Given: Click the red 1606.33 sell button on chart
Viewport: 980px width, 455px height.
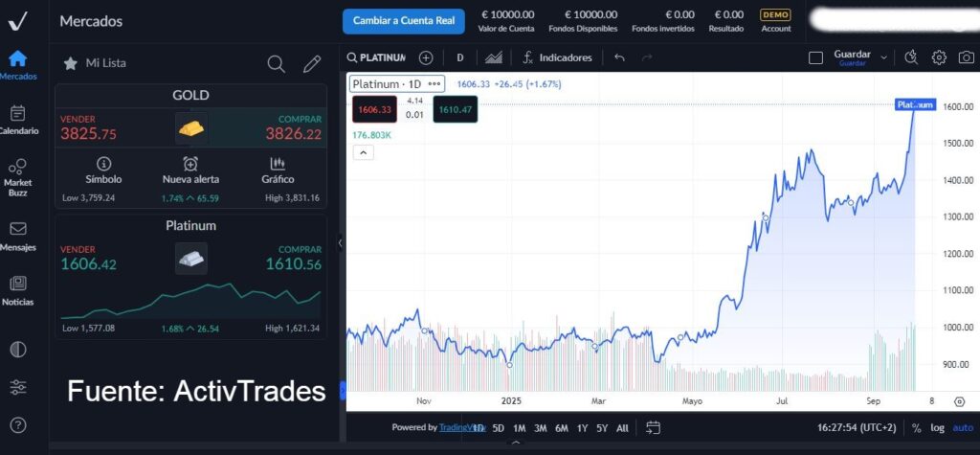Looking at the screenshot, I should click(x=374, y=109).
